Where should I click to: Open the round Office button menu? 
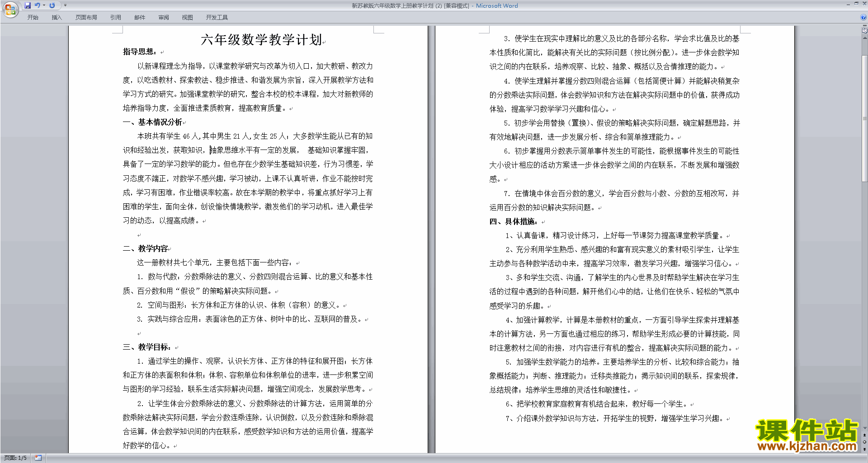[10, 9]
